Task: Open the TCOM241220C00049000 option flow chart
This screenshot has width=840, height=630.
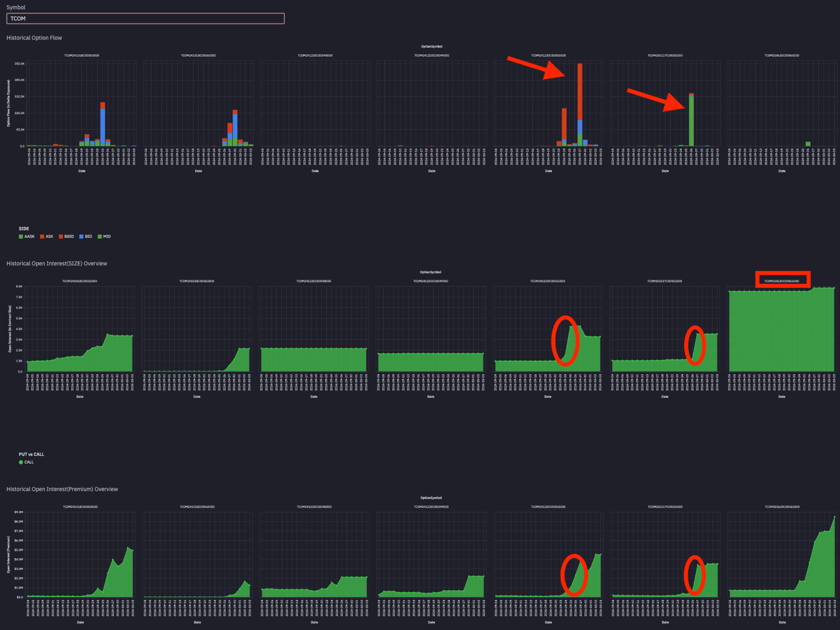Action: tap(432, 103)
